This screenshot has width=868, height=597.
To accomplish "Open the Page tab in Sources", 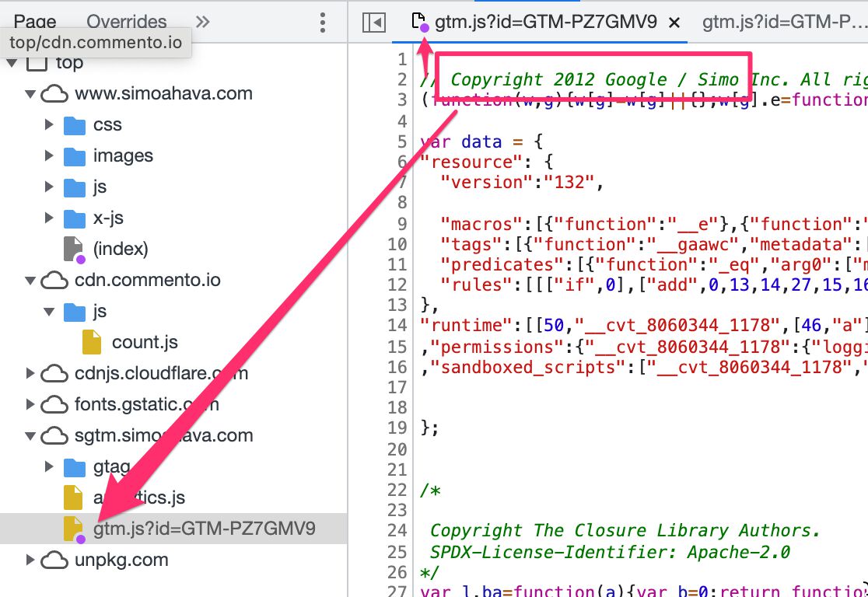I will (35, 22).
